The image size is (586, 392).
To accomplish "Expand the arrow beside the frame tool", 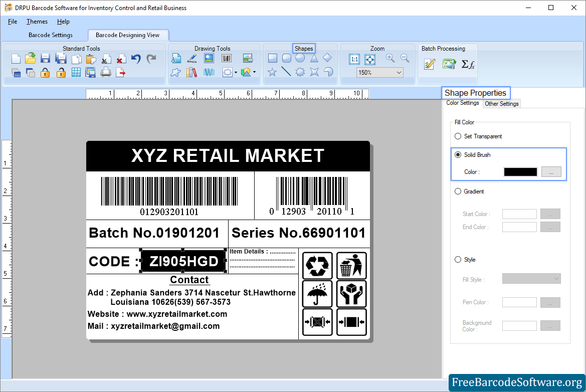I will (236, 73).
